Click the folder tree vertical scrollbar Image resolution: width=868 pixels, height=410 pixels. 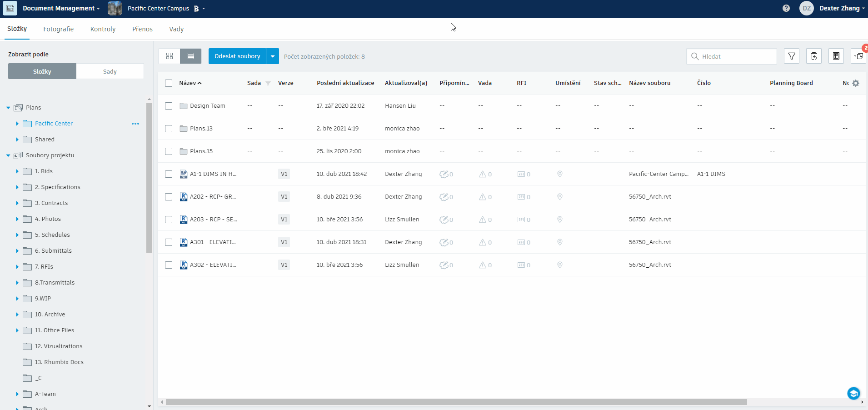click(149, 178)
